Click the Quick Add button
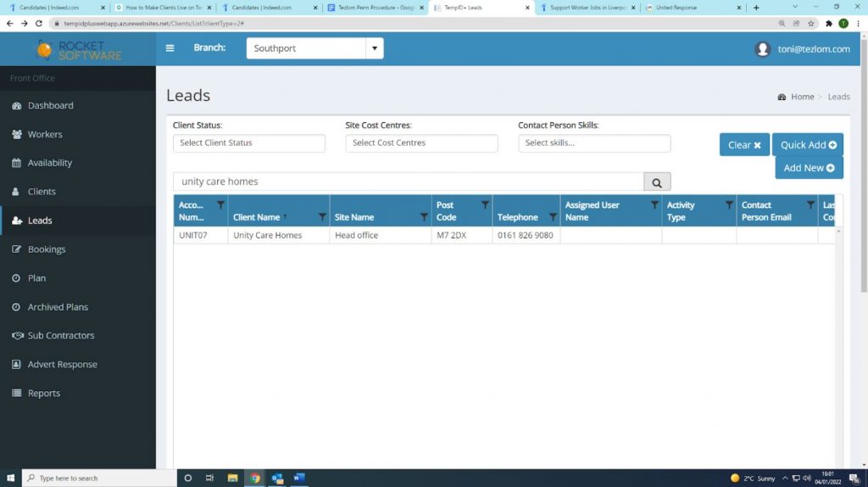Viewport: 868px width, 487px height. (808, 145)
